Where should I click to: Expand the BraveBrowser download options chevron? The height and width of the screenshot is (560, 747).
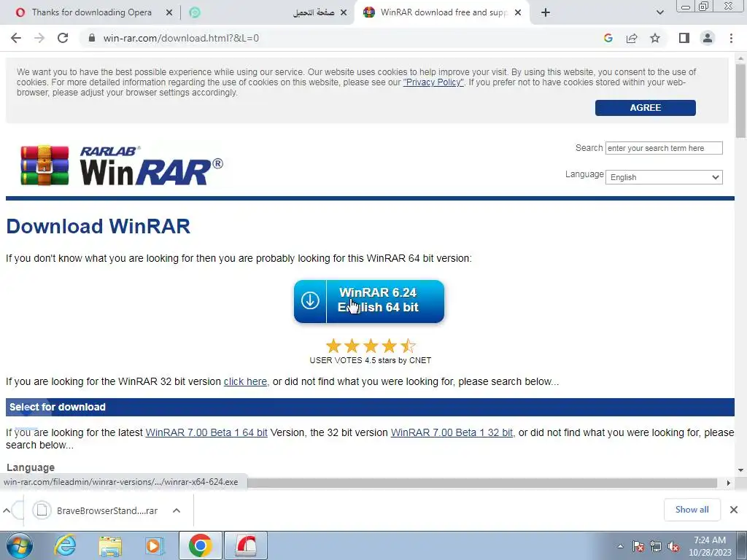tap(177, 510)
